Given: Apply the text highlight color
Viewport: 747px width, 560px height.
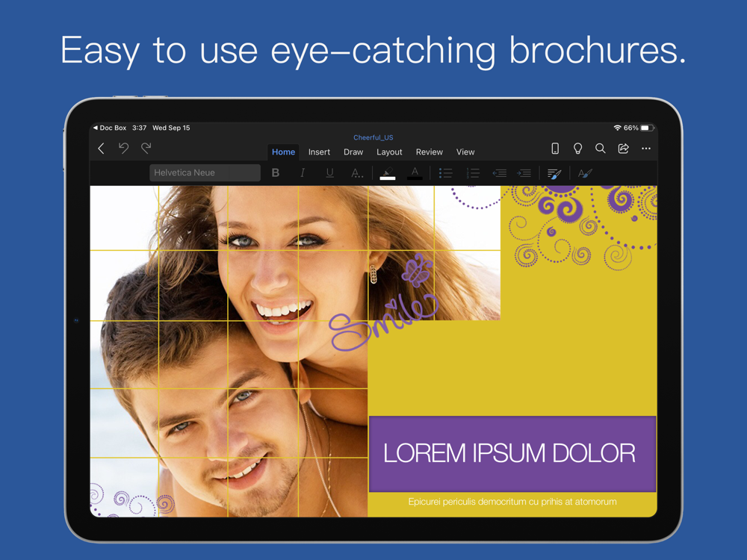Looking at the screenshot, I should click(388, 173).
